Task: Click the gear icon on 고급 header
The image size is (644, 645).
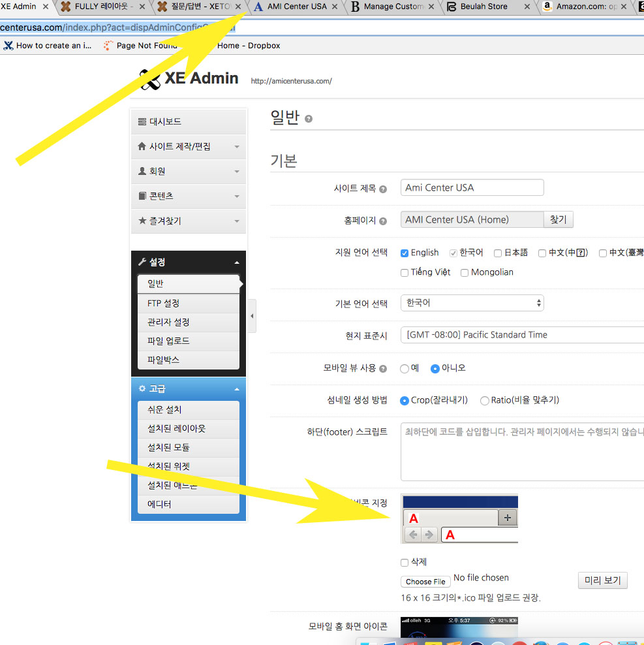Action: tap(143, 388)
